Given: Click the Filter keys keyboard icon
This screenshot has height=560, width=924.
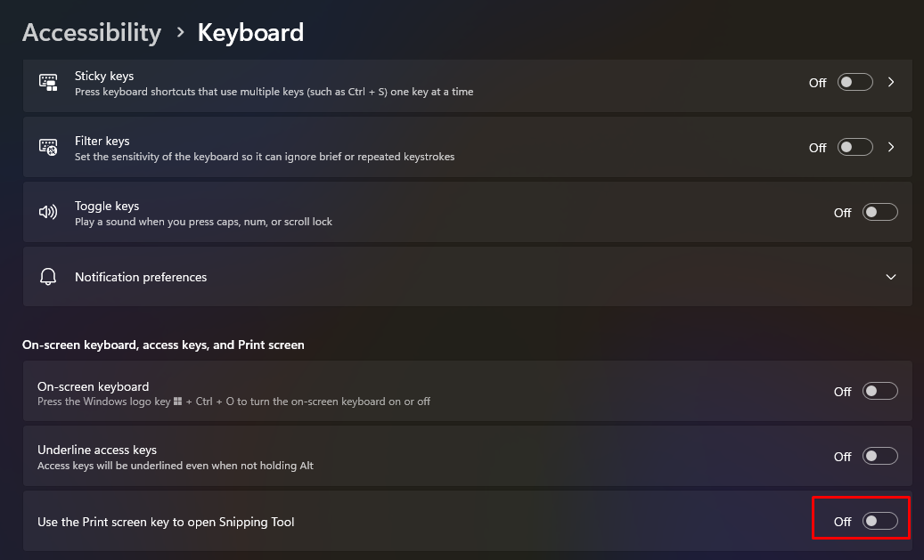Looking at the screenshot, I should pos(48,147).
